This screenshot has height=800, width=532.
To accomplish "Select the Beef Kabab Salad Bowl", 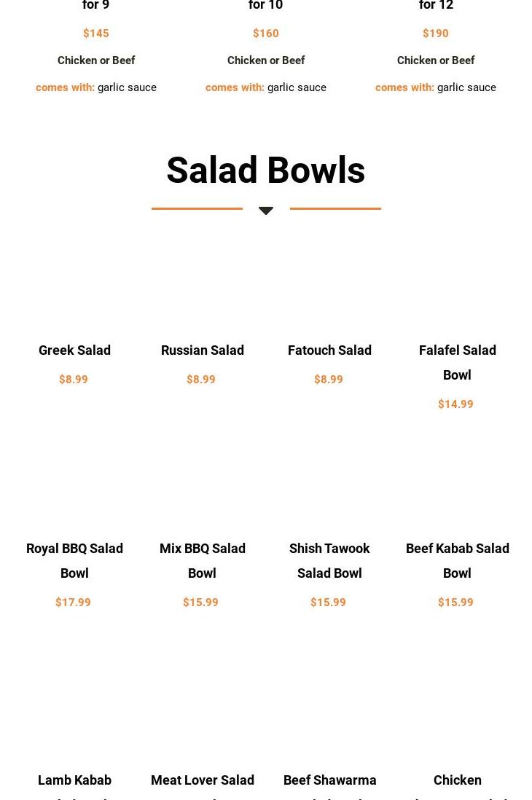I will (457, 560).
